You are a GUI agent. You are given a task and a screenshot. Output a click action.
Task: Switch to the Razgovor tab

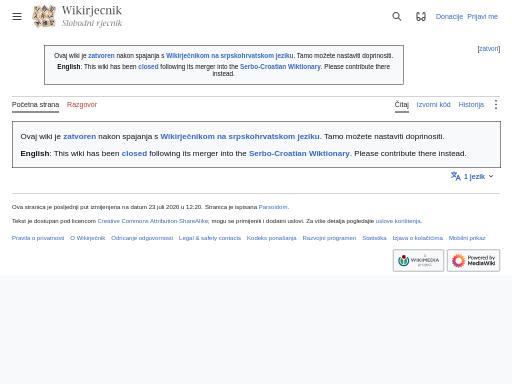[82, 105]
